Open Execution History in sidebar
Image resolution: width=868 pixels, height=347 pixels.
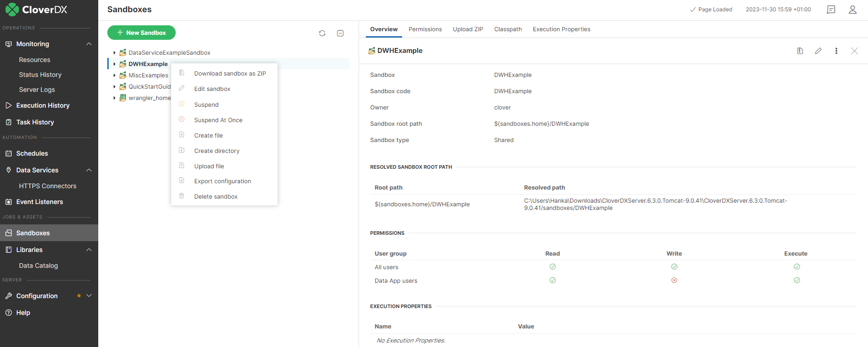coord(43,105)
